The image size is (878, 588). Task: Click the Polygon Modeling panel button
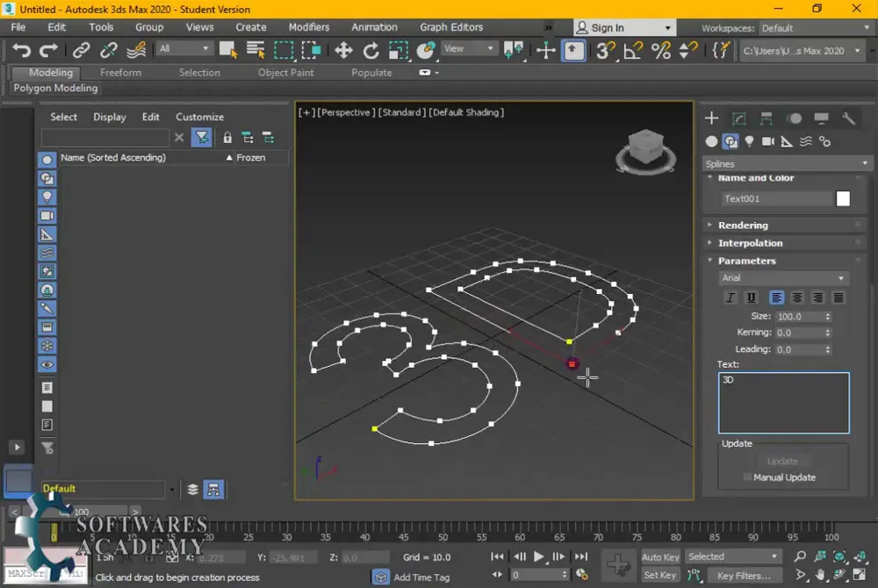pos(55,88)
